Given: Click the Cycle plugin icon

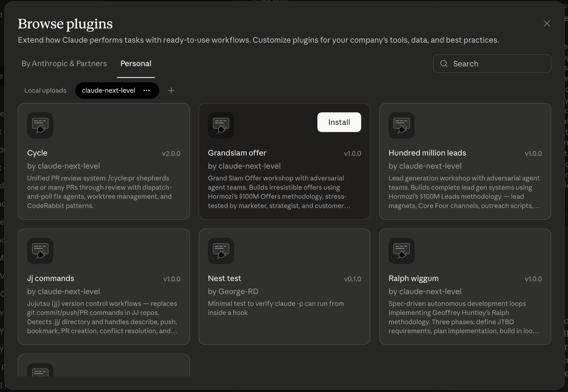Looking at the screenshot, I should pyautogui.click(x=40, y=125).
